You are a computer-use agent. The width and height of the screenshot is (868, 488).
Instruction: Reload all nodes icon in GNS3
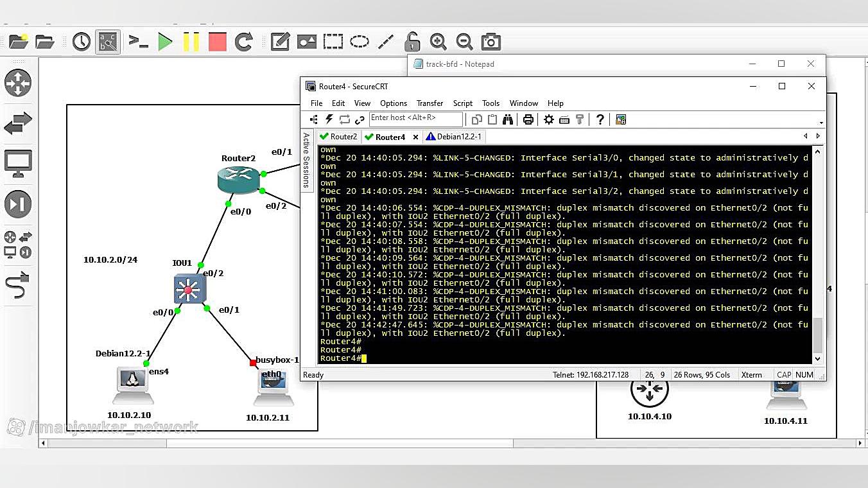(x=244, y=42)
